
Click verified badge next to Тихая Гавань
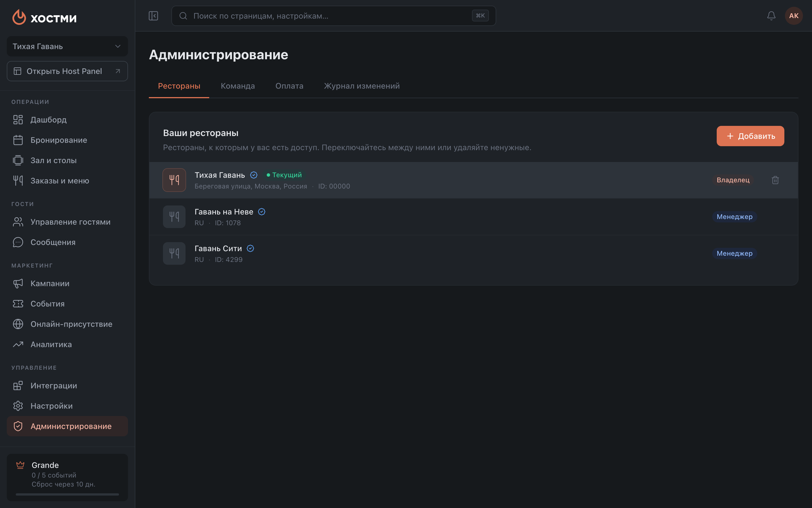(254, 175)
